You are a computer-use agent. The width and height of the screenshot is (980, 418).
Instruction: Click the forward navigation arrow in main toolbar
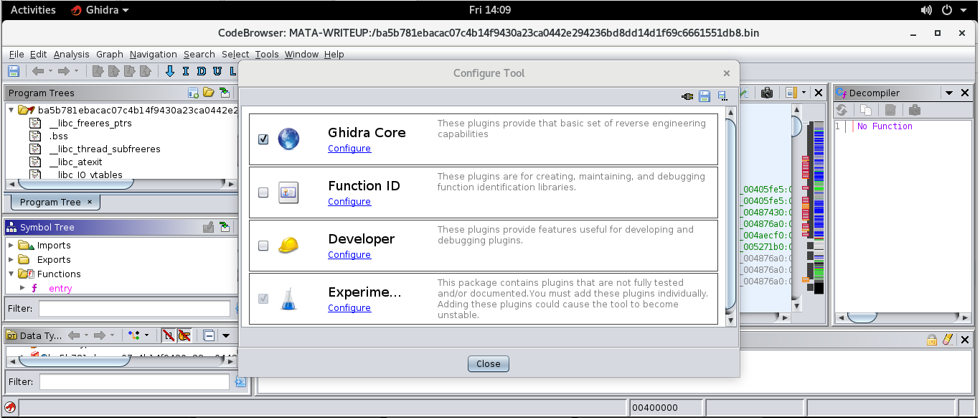click(x=63, y=71)
